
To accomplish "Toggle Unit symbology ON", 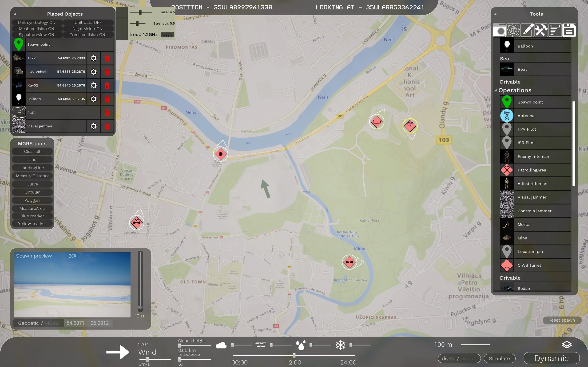I will click(x=37, y=23).
